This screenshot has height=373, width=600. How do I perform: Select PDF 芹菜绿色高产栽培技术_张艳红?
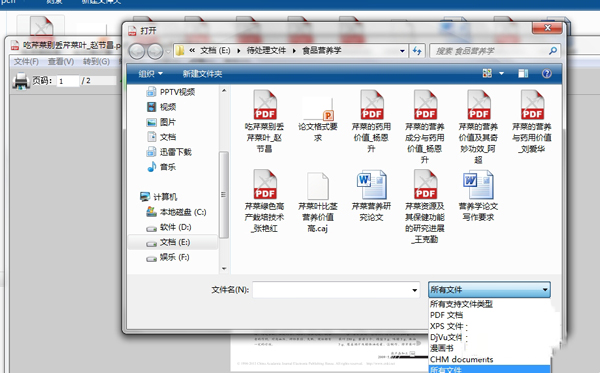[264, 201]
